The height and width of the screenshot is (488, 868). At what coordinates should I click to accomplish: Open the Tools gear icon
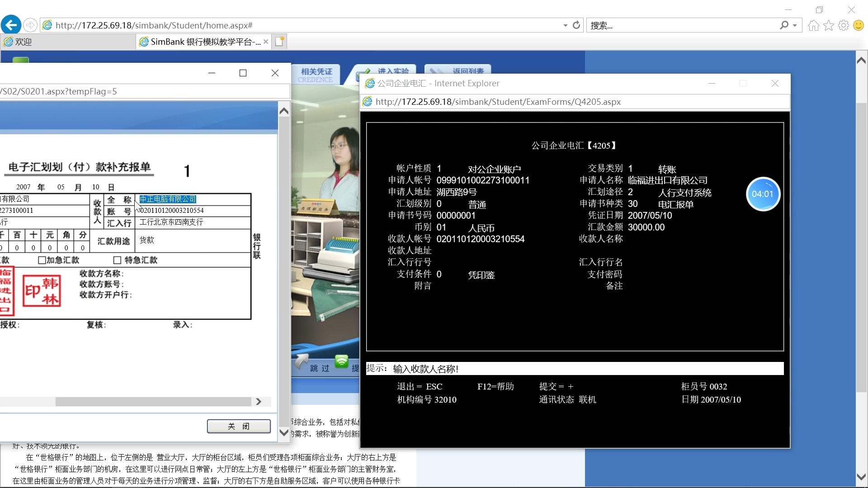pyautogui.click(x=843, y=25)
